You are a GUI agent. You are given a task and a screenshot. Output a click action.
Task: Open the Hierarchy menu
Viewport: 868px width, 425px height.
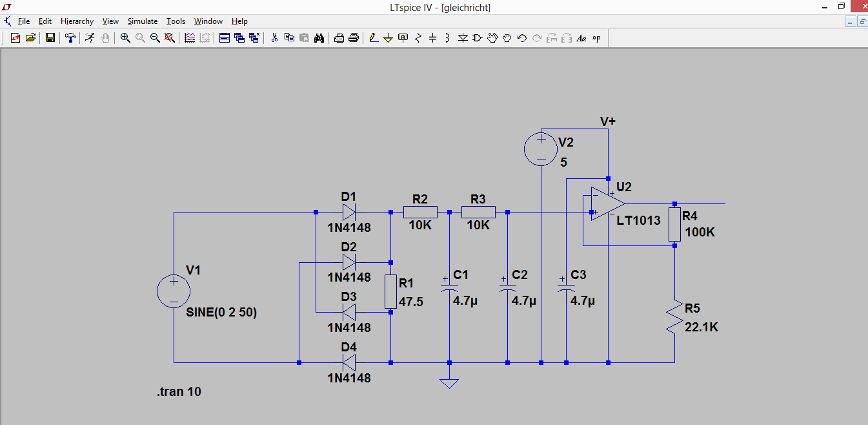[77, 21]
